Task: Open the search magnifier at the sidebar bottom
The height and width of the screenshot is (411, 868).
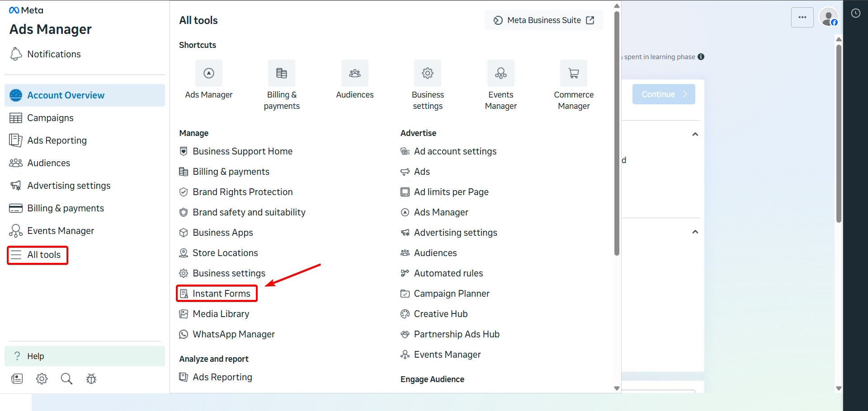Action: 66,378
